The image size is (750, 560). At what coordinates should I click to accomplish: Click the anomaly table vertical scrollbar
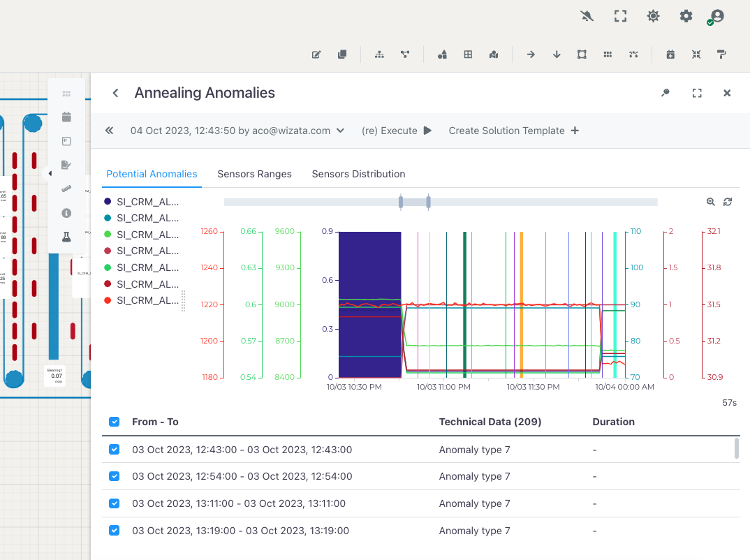tap(736, 448)
